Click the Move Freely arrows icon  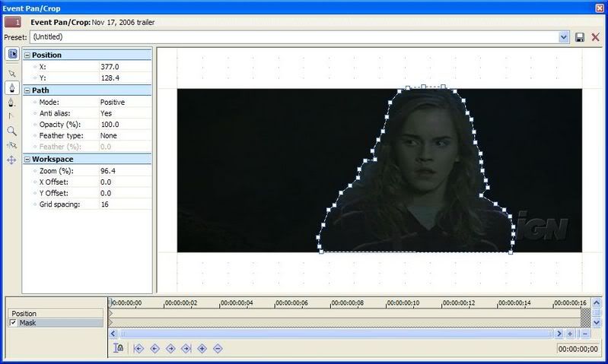[11, 160]
